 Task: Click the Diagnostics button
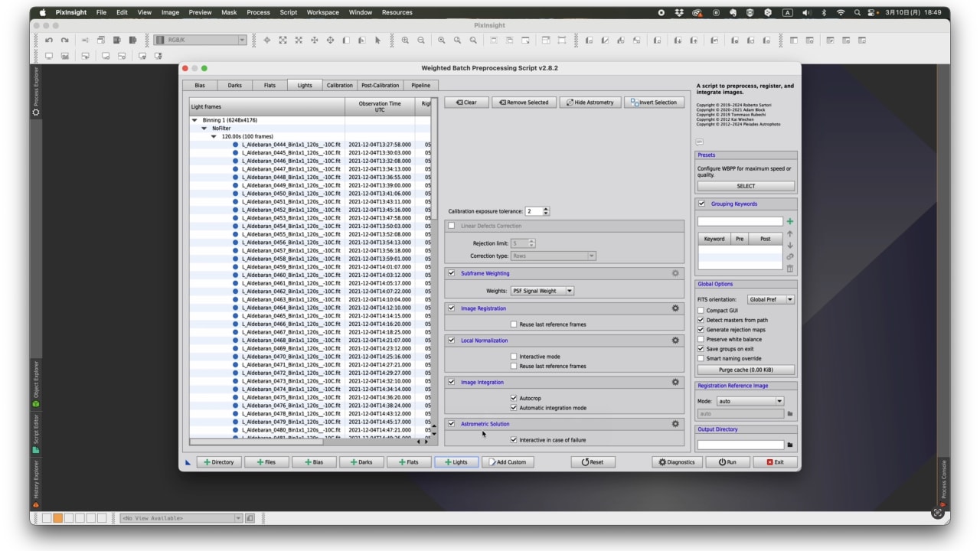coord(677,462)
